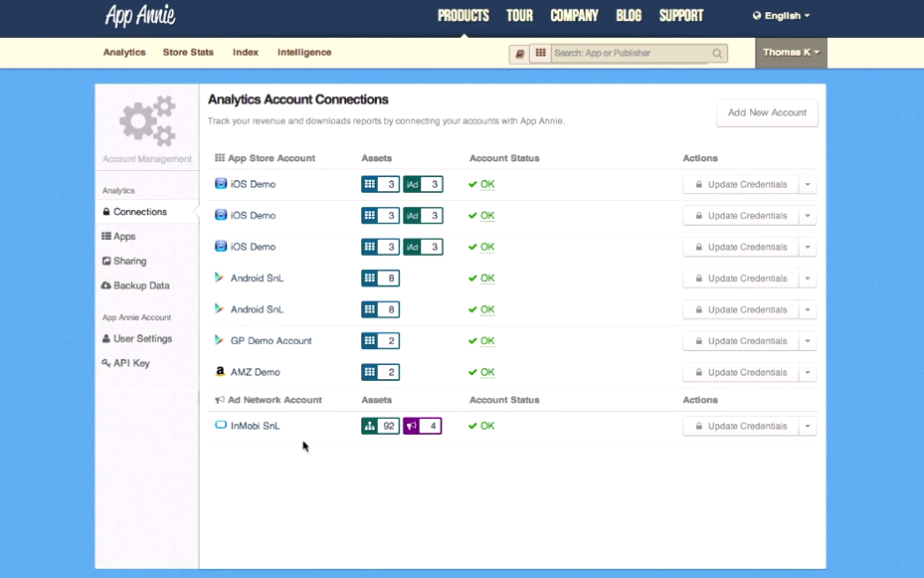Visit the BLOG link in header
924x578 pixels.
pyautogui.click(x=629, y=16)
